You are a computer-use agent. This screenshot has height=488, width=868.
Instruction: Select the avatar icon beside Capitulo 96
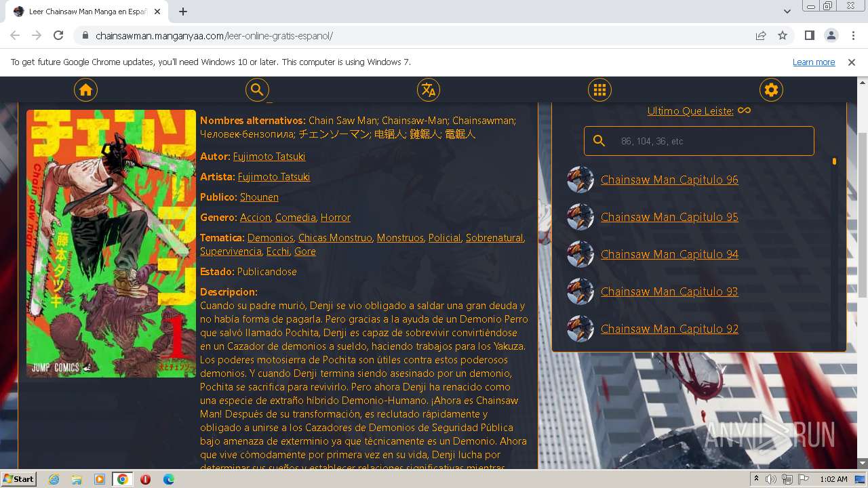(580, 180)
